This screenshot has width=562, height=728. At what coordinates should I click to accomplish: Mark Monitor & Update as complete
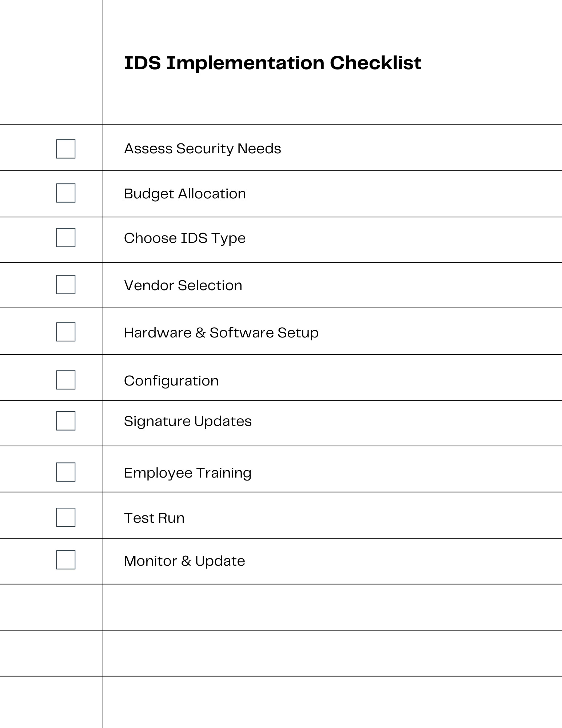[x=66, y=560]
